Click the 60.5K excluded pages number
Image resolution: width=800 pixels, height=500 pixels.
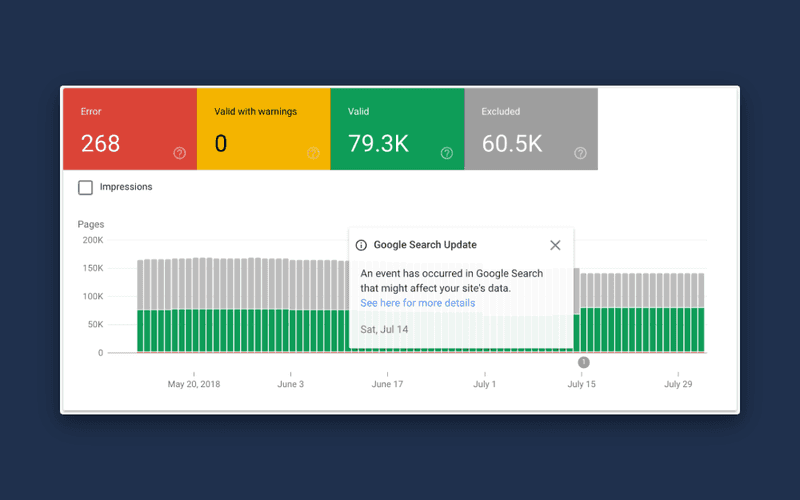tap(512, 143)
